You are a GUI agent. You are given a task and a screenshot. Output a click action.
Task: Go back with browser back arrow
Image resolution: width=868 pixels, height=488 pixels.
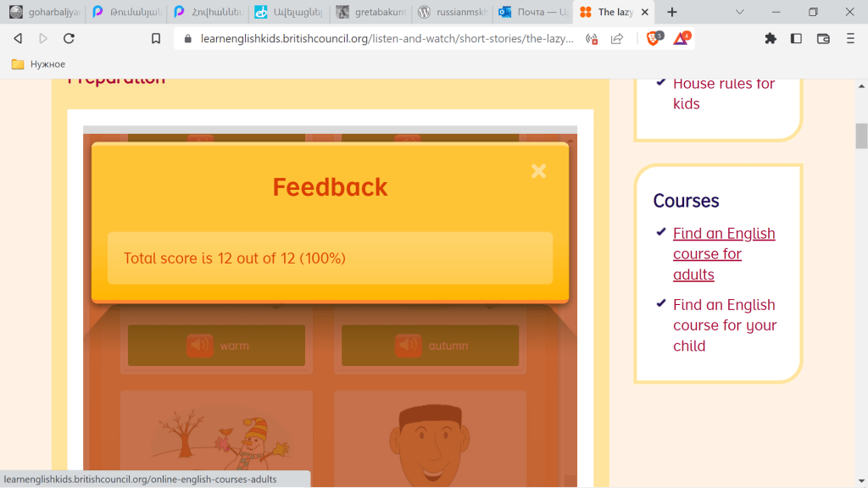tap(18, 38)
